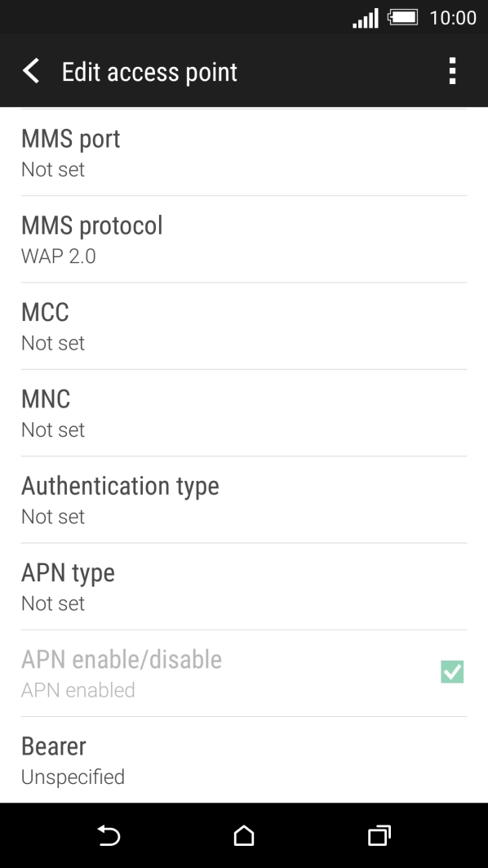The height and width of the screenshot is (868, 488).
Task: Open the three-dot overflow menu
Action: pos(453,71)
